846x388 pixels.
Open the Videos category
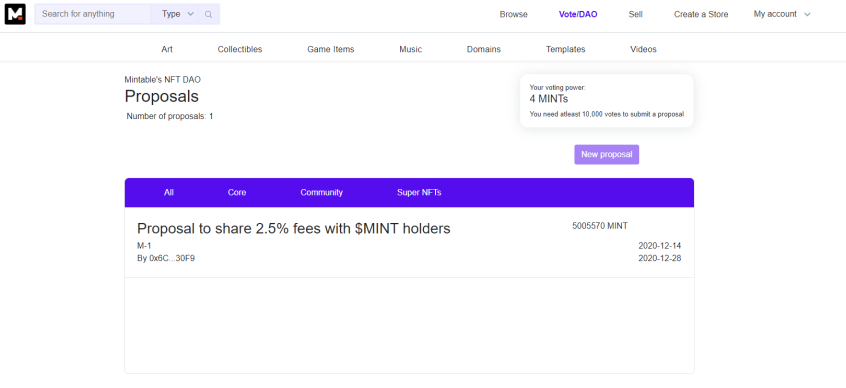tap(643, 49)
